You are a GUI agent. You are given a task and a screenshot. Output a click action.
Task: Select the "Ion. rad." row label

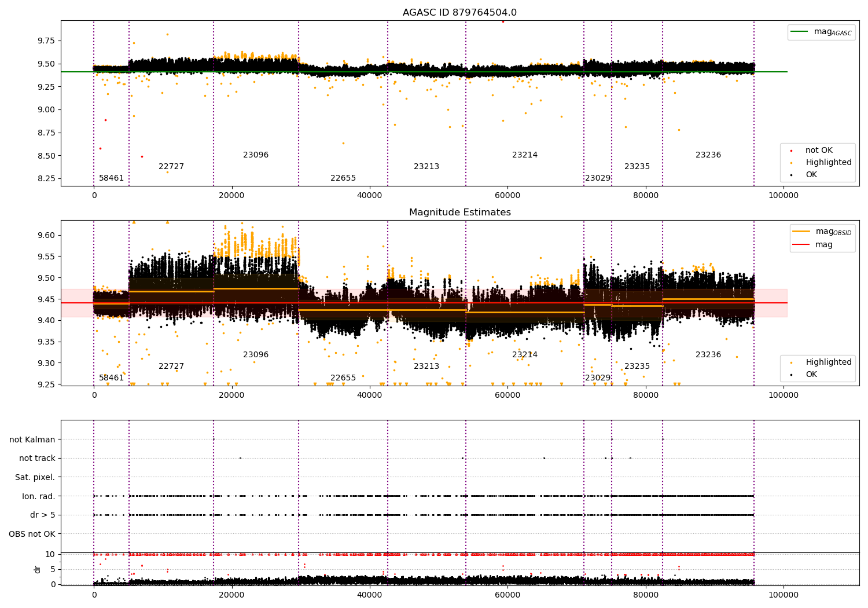[39, 496]
